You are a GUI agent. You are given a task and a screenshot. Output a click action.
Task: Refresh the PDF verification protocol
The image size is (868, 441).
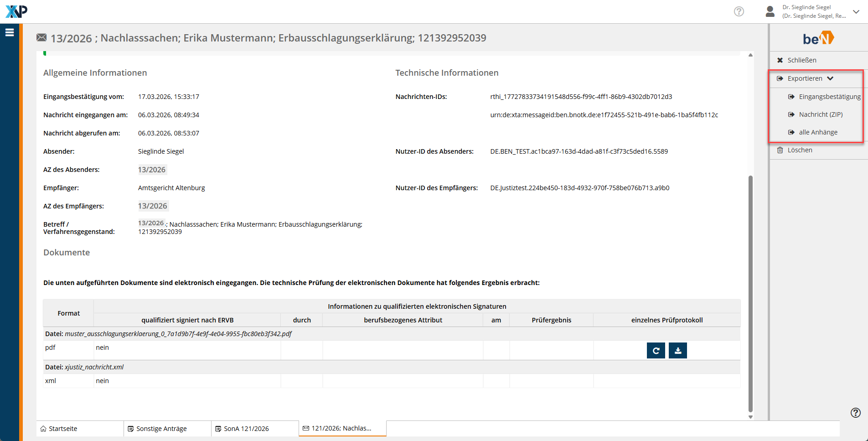(x=656, y=351)
